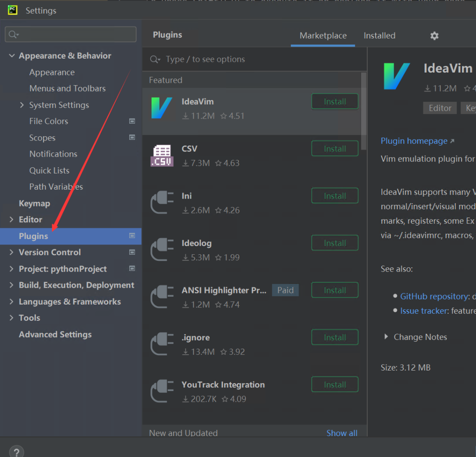Click the PyCharm logo in title bar
Screen dimensions: 476x457
pyautogui.click(x=13, y=10)
